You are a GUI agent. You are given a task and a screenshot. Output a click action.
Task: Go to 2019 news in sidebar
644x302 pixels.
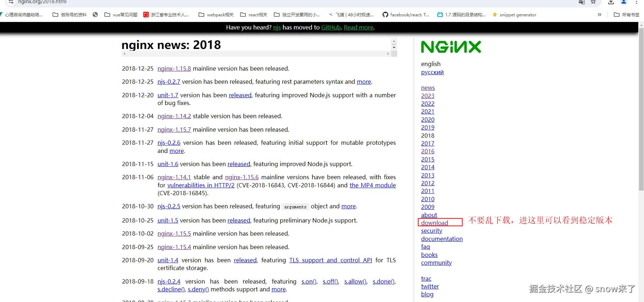point(428,127)
